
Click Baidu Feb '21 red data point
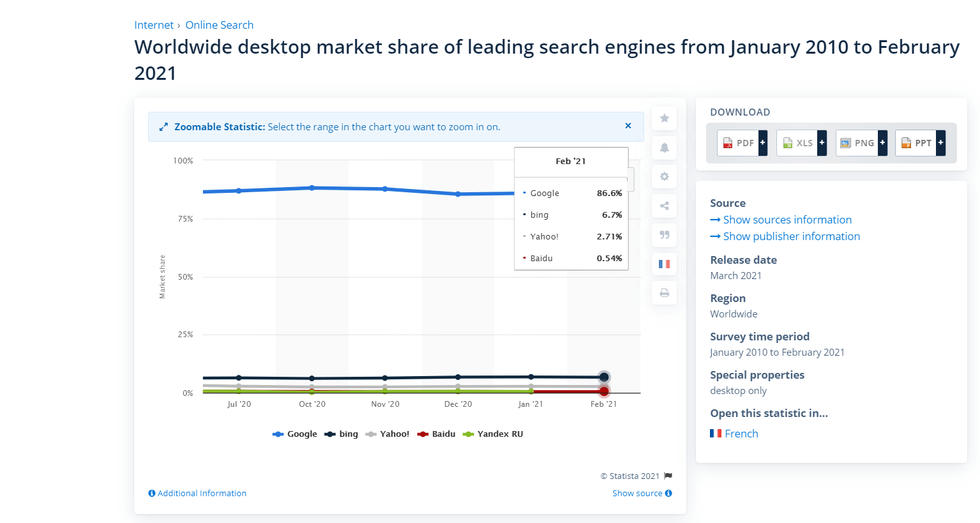(604, 391)
